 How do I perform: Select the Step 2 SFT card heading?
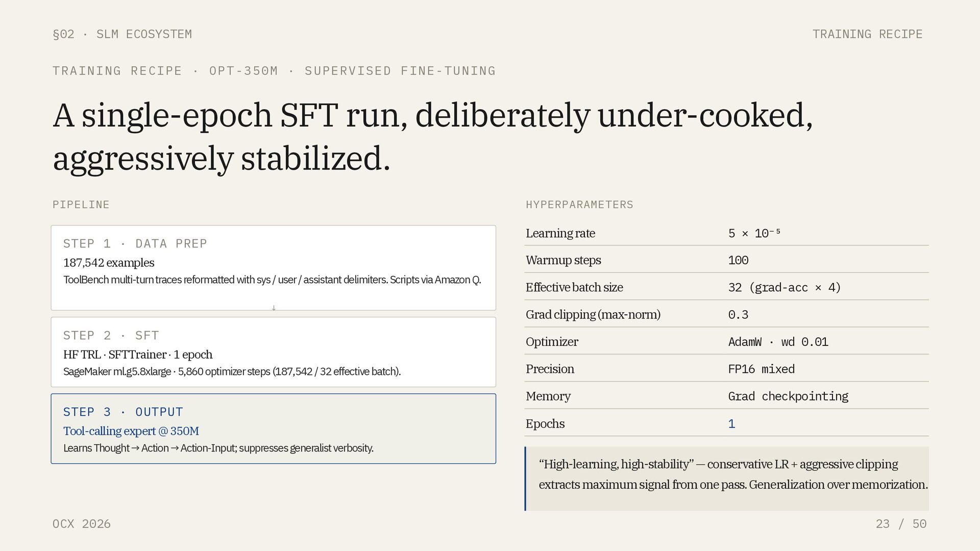111,336
